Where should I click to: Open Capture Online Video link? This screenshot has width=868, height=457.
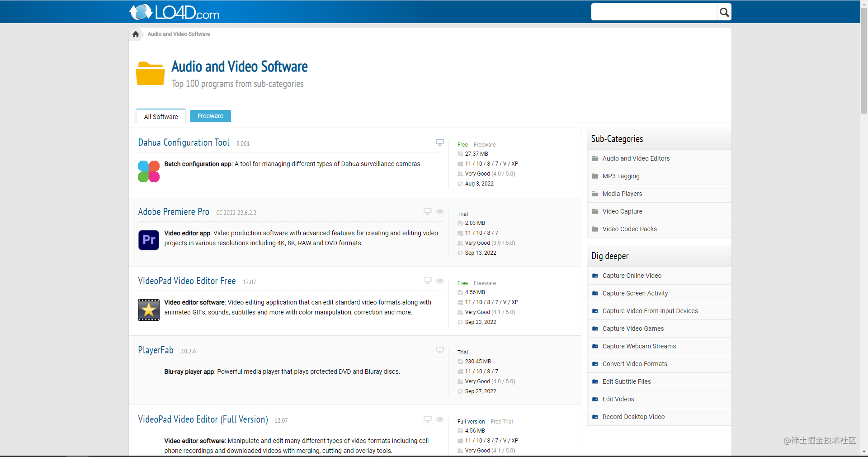[x=632, y=276]
